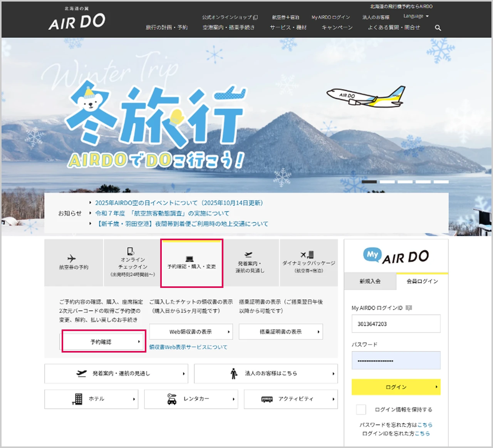Click the laptop icon for reservation confirmation

pyautogui.click(x=189, y=259)
